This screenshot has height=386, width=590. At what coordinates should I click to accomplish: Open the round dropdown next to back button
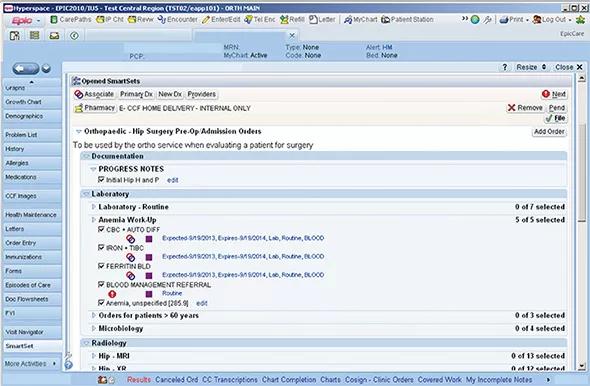click(x=46, y=68)
